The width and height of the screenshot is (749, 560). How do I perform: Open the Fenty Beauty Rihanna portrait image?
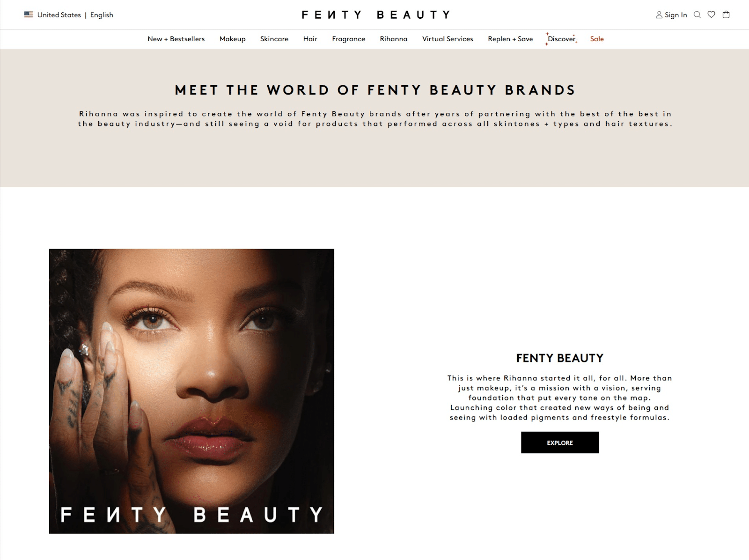pyautogui.click(x=191, y=391)
